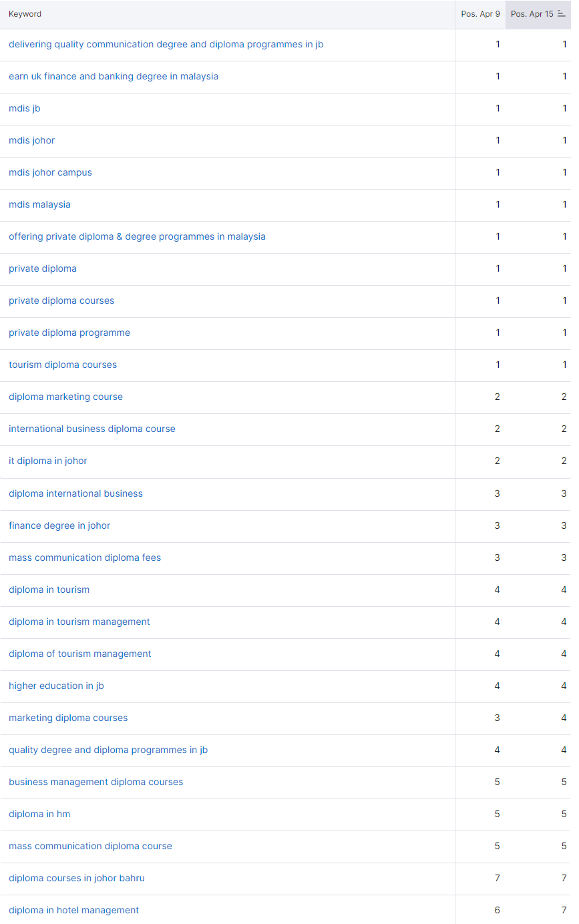579x924 pixels.
Task: Select the keyword 'diploma marketing course'
Action: (x=65, y=397)
